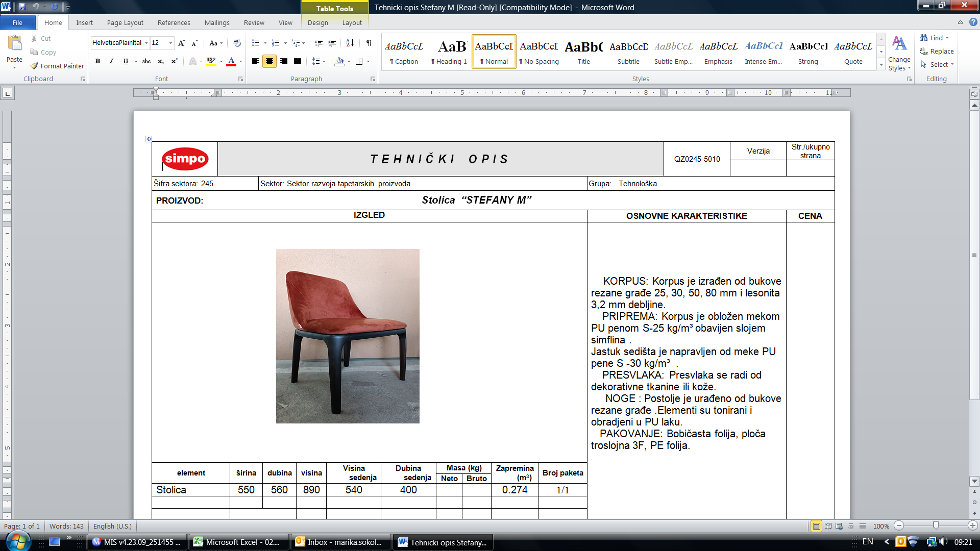The height and width of the screenshot is (551, 980).
Task: Justify the paragraph text
Action: click(298, 61)
